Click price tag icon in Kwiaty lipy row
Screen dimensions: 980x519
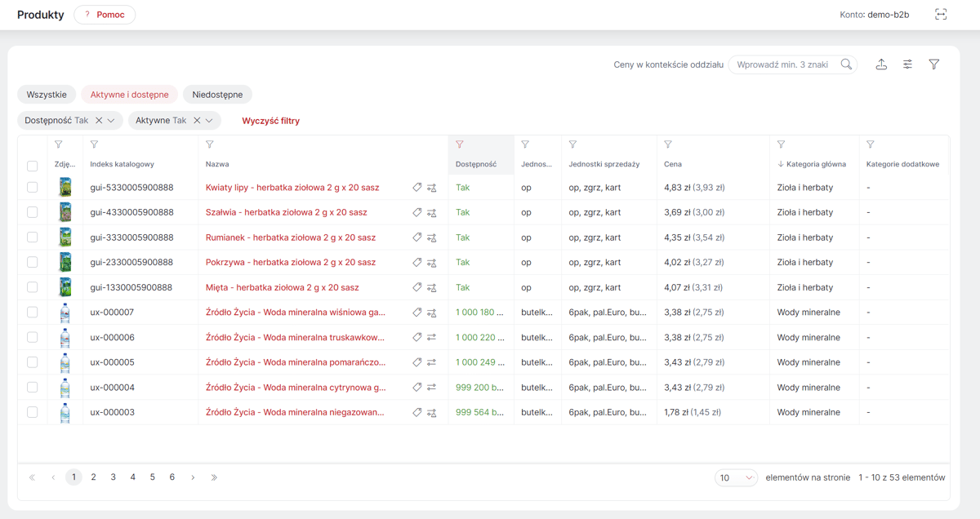pyautogui.click(x=417, y=188)
